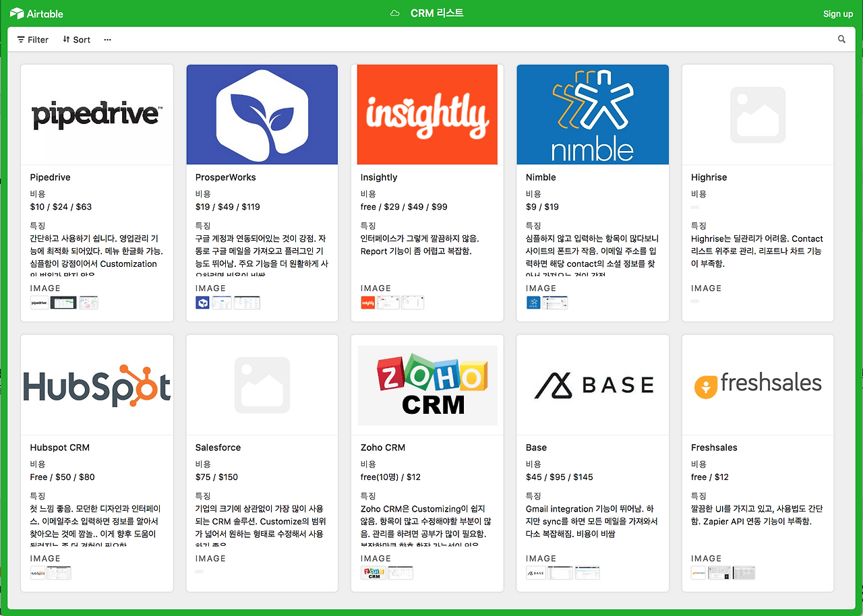Click the Nimble price $9 / $19
The image size is (863, 616).
[x=542, y=207]
